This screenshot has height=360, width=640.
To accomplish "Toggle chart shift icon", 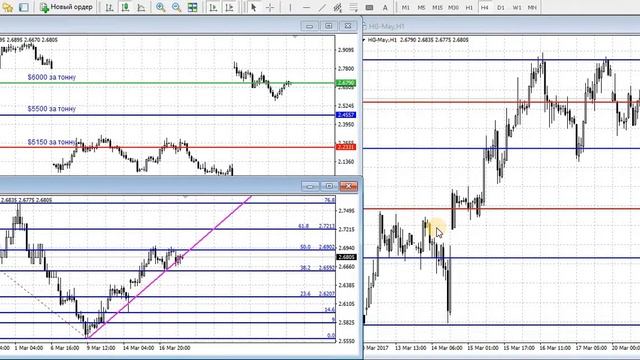I will 229,7.
